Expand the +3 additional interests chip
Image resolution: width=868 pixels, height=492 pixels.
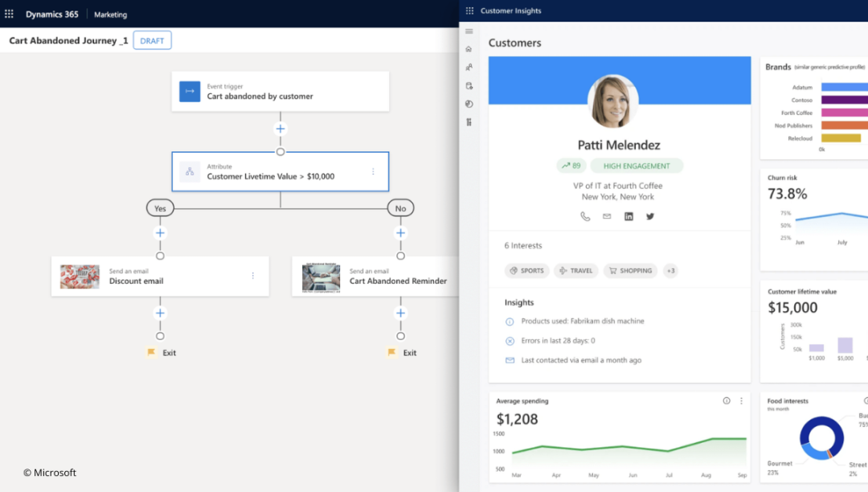(670, 271)
